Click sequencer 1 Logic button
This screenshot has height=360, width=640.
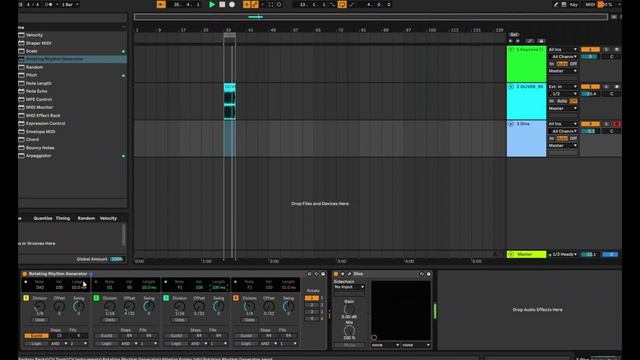36,344
